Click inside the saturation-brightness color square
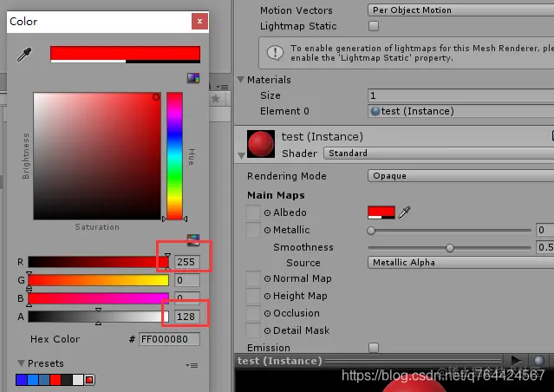Image resolution: width=554 pixels, height=392 pixels. point(97,156)
